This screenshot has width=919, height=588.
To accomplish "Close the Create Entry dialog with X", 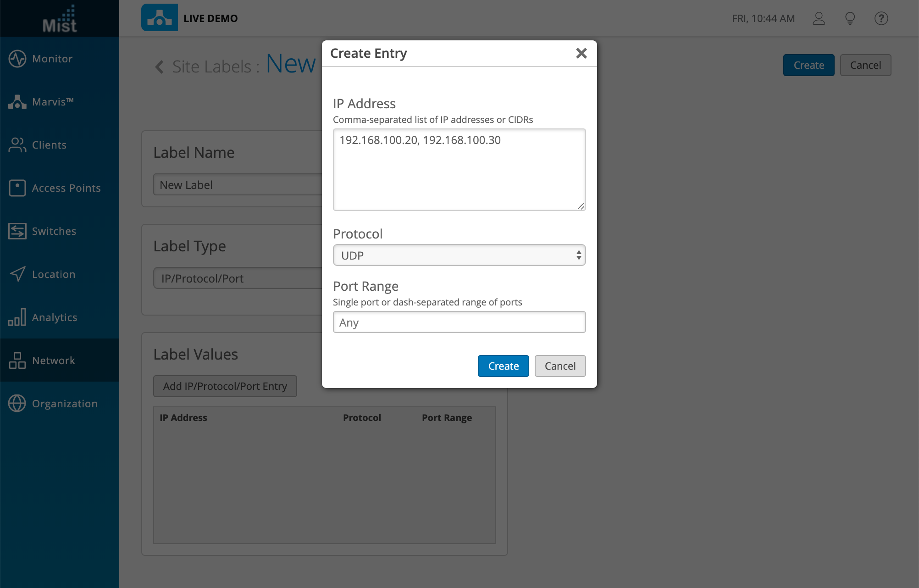I will pyautogui.click(x=581, y=54).
